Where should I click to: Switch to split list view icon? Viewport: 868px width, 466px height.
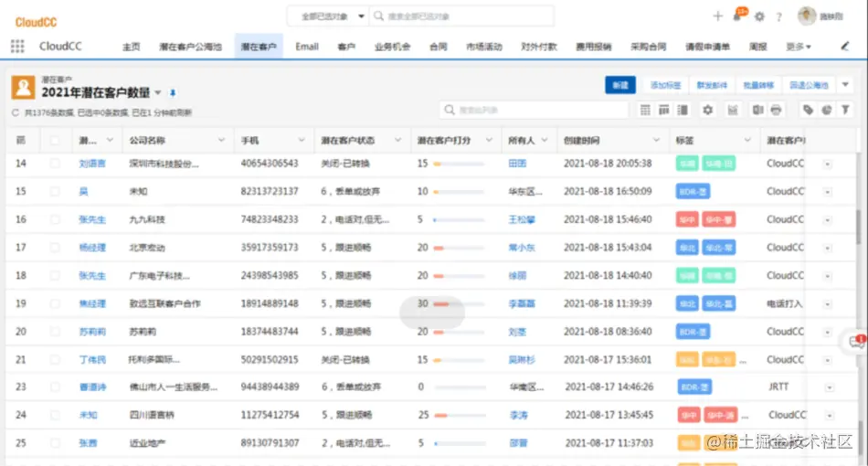683,111
